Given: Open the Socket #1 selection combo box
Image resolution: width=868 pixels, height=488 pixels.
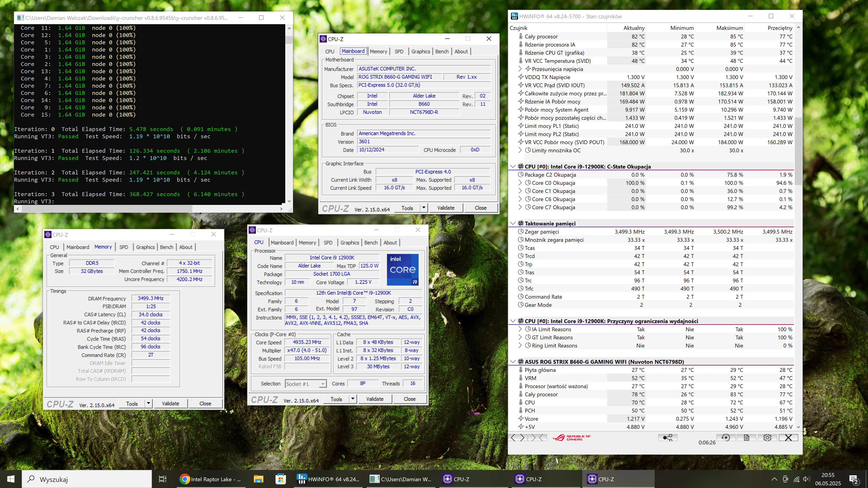Looking at the screenshot, I should (x=306, y=384).
